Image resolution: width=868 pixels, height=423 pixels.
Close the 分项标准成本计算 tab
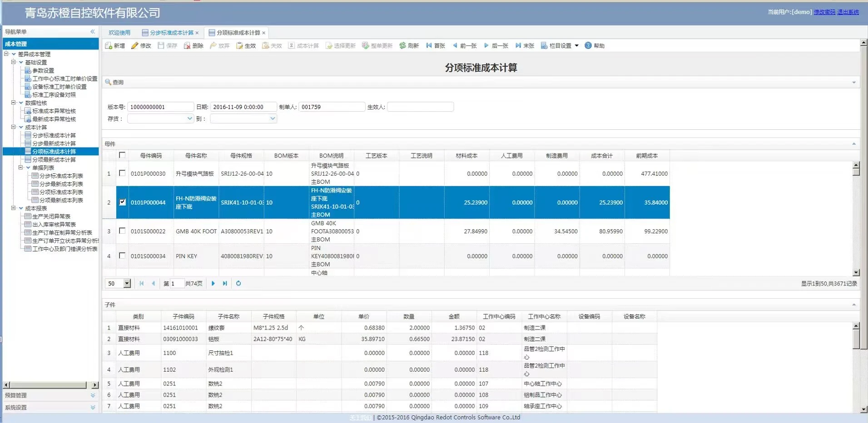[x=263, y=33]
